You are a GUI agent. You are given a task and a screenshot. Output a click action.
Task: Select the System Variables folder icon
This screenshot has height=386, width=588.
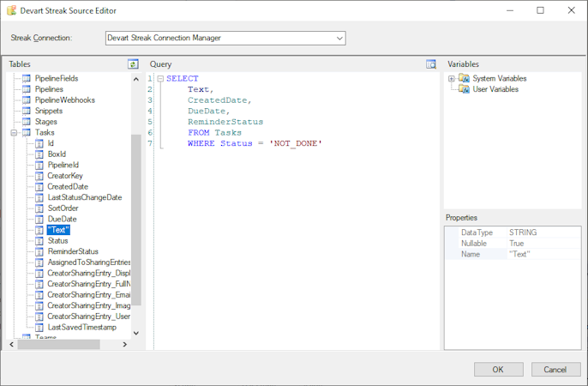pyautogui.click(x=464, y=78)
